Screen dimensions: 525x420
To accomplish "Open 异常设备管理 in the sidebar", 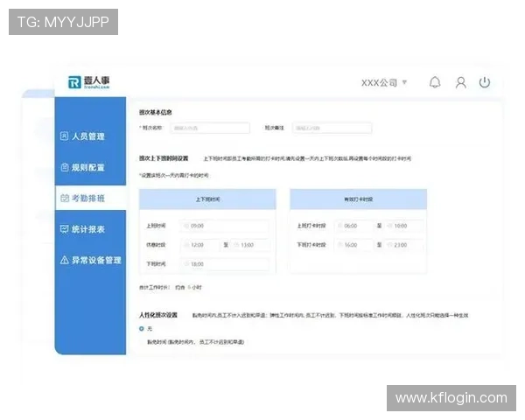I will pyautogui.click(x=91, y=260).
